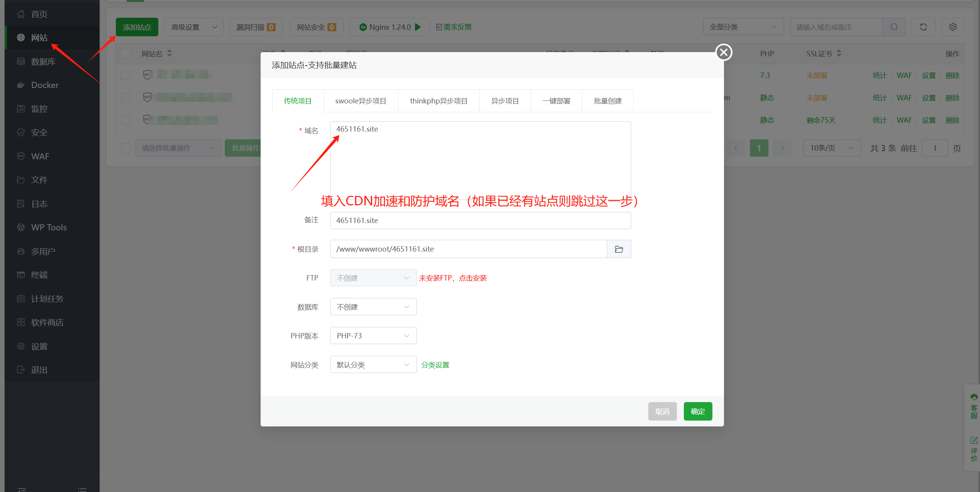
Task: Click 未安装FTP，点击安装 link
Action: [453, 278]
